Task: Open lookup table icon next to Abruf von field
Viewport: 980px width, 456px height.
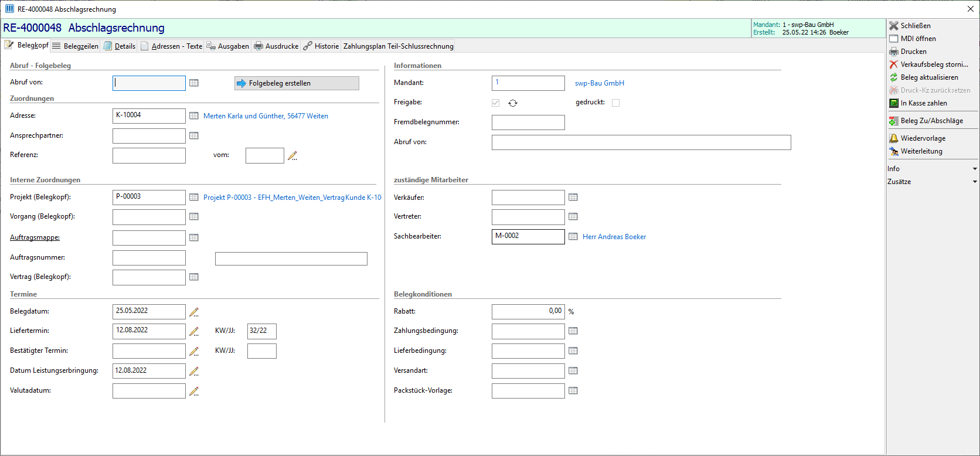Action: [x=194, y=83]
